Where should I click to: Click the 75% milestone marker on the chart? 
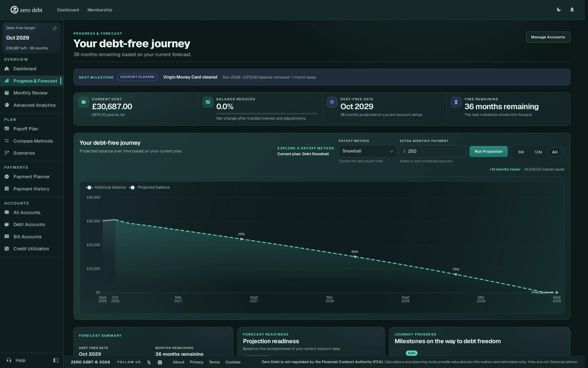click(456, 274)
